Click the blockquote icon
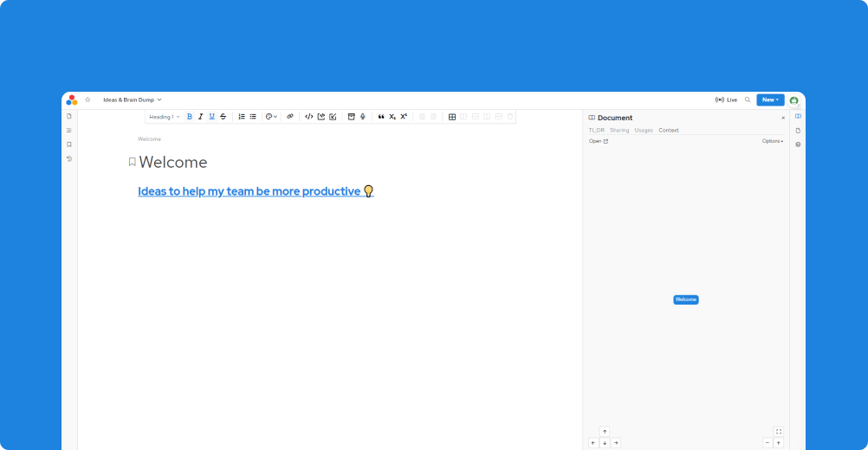 tap(381, 117)
